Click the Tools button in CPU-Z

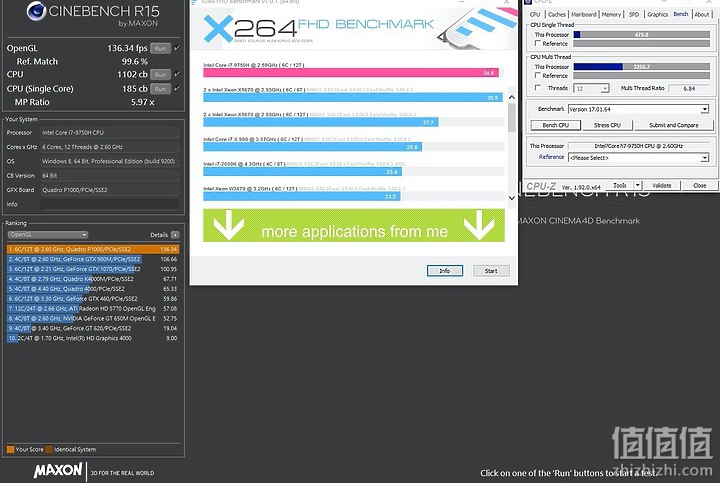point(619,185)
